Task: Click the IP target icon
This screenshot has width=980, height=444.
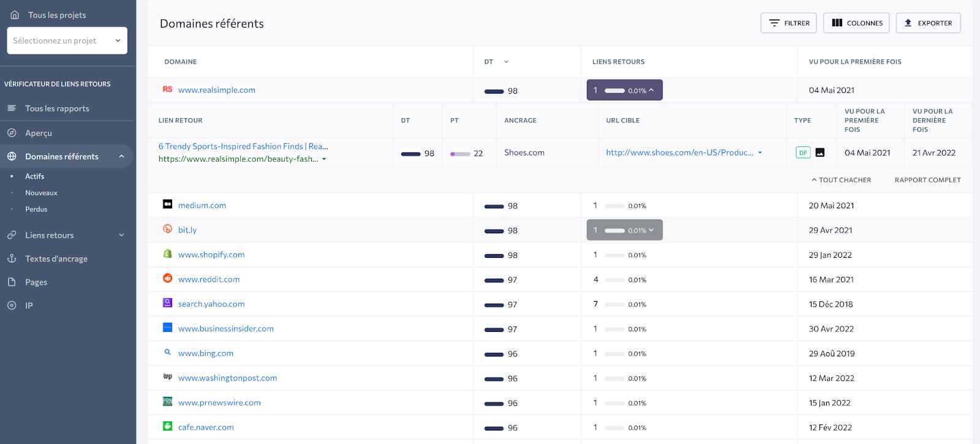Action: click(12, 306)
